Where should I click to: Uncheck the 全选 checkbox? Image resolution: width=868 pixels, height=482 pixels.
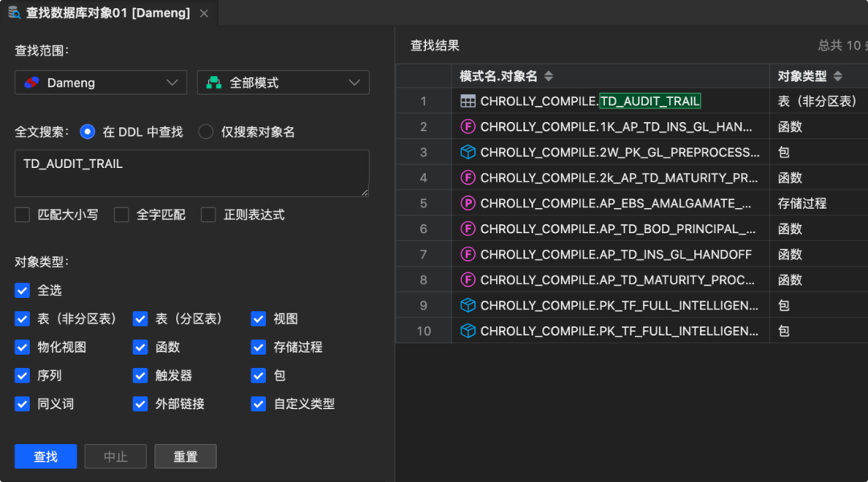point(23,290)
